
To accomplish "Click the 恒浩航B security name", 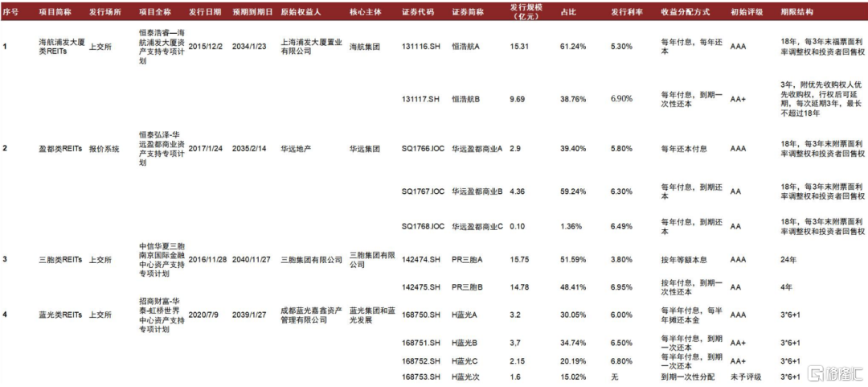I will pyautogui.click(x=466, y=99).
